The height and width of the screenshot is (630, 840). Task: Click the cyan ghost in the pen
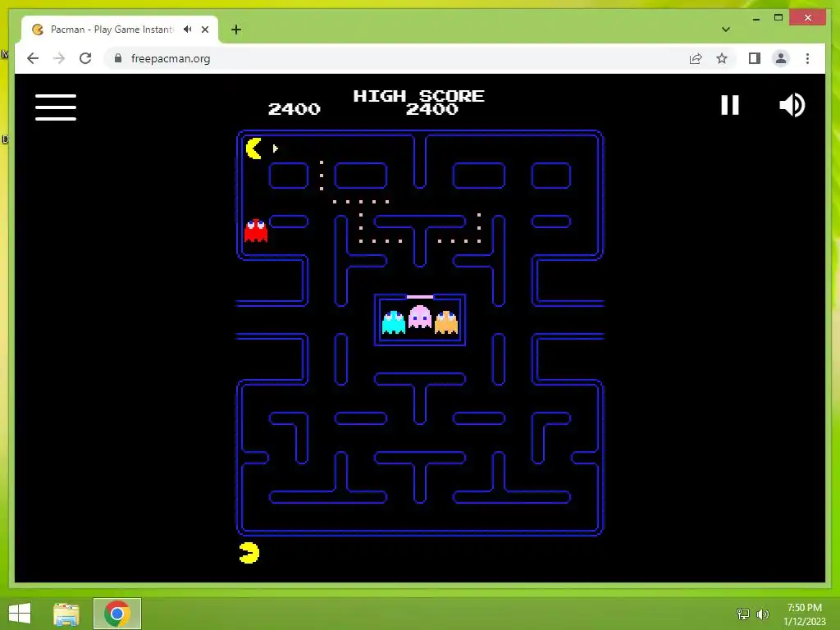(x=394, y=322)
